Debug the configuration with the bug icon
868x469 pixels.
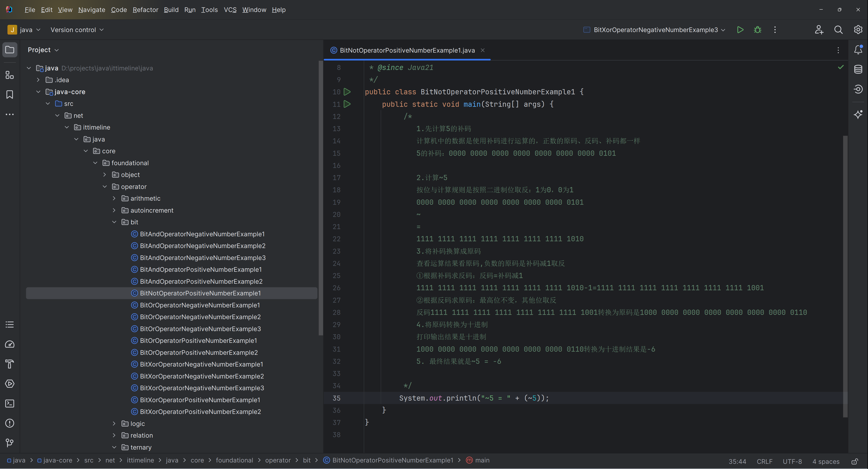coord(758,30)
